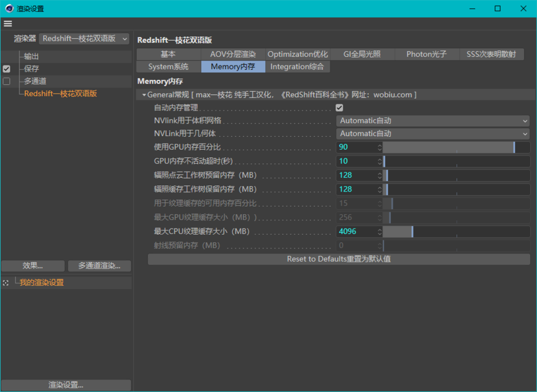Screen dimensions: 537x392
Task: Click Reset to Defaults重置为默认值 button
Action: point(339,259)
